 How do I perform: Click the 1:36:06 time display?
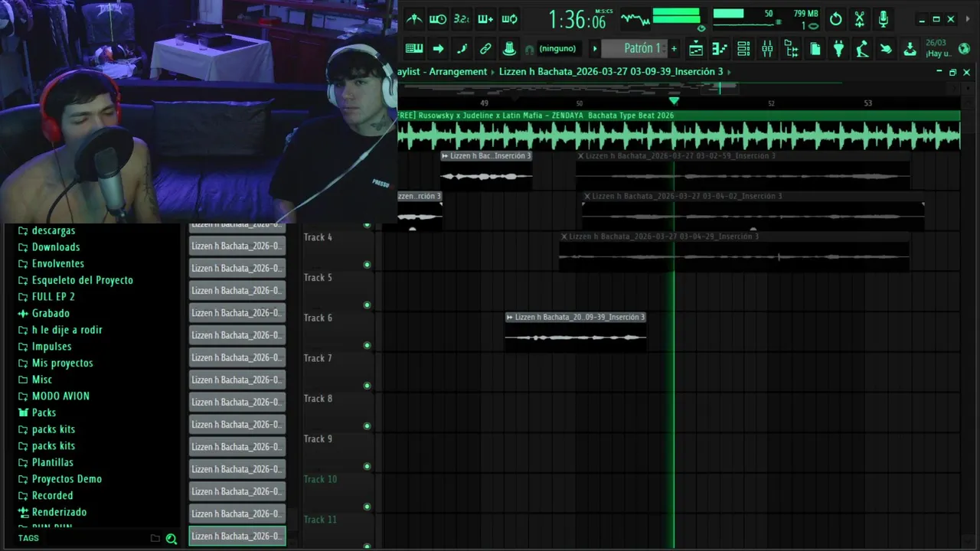point(577,19)
